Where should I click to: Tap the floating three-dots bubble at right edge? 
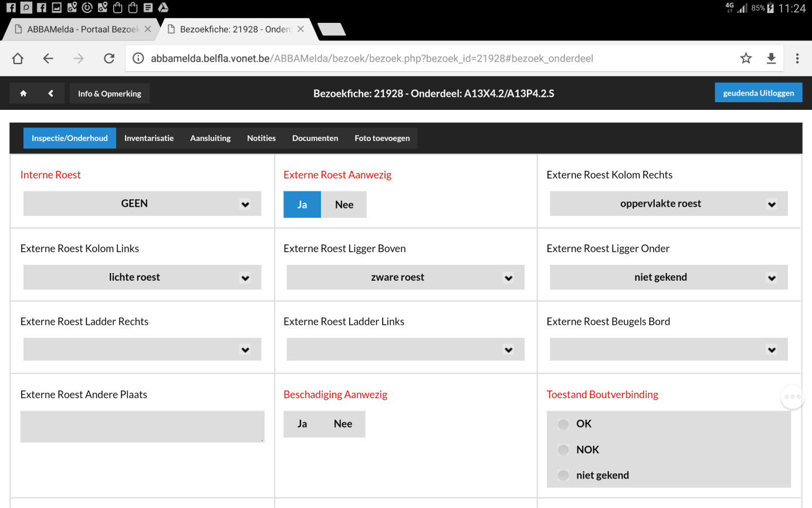point(793,397)
